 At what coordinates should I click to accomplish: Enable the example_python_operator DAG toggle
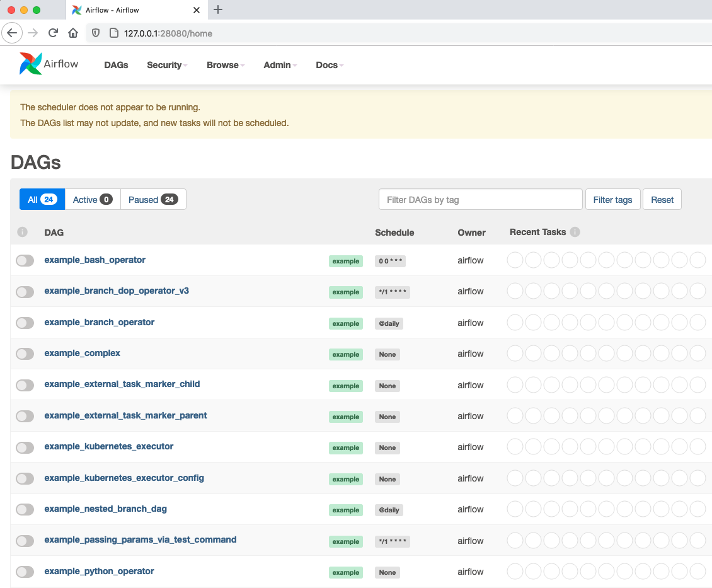pos(25,572)
